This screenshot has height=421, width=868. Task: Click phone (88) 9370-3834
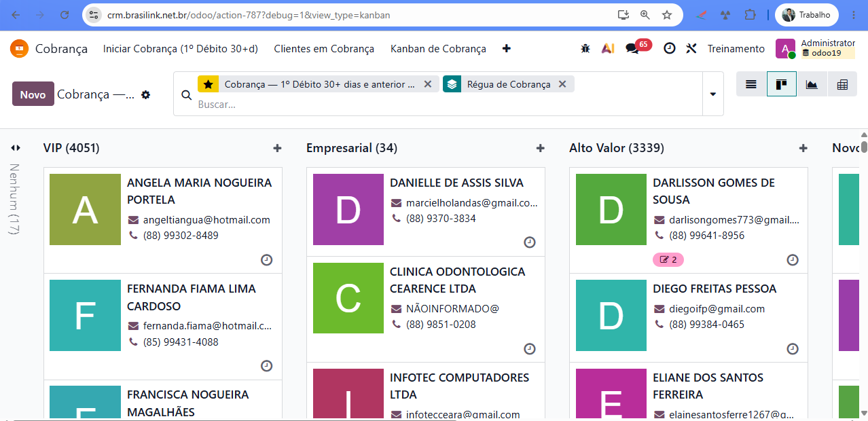tap(441, 219)
